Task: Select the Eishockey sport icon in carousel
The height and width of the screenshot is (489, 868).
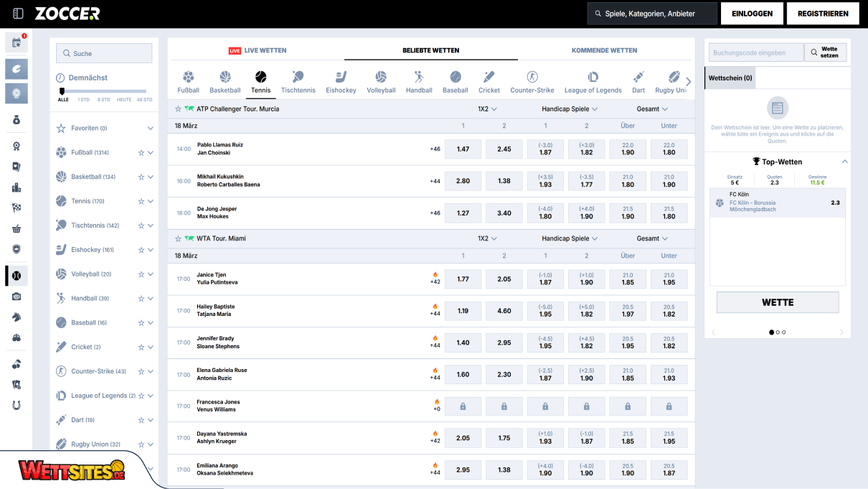Action: [341, 78]
